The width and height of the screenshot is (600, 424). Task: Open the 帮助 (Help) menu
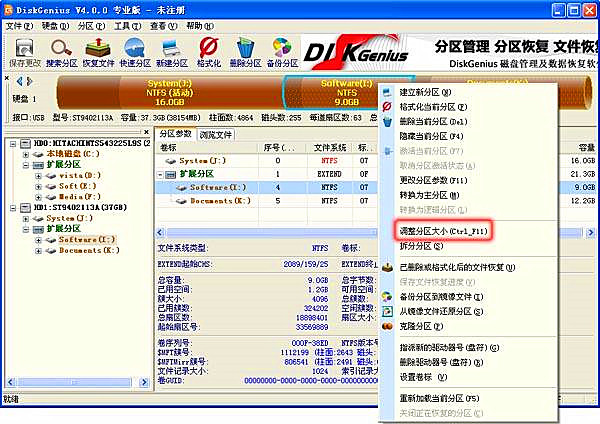(200, 26)
